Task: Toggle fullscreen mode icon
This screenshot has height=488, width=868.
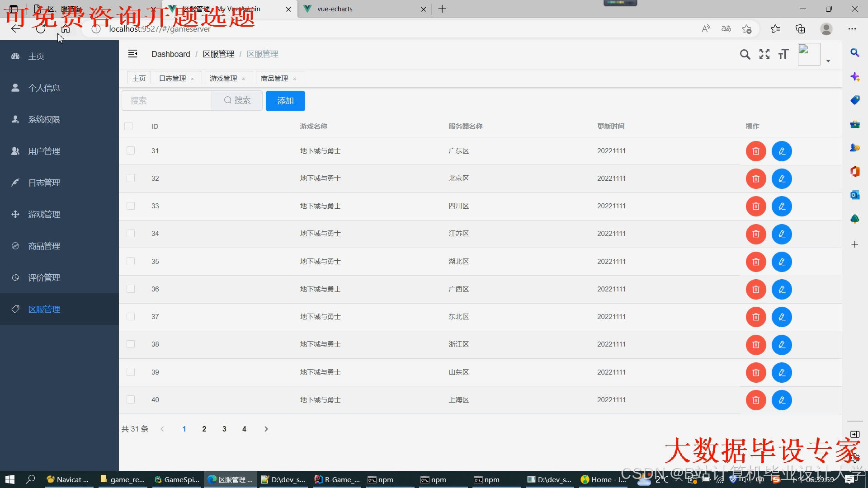Action: pos(764,54)
